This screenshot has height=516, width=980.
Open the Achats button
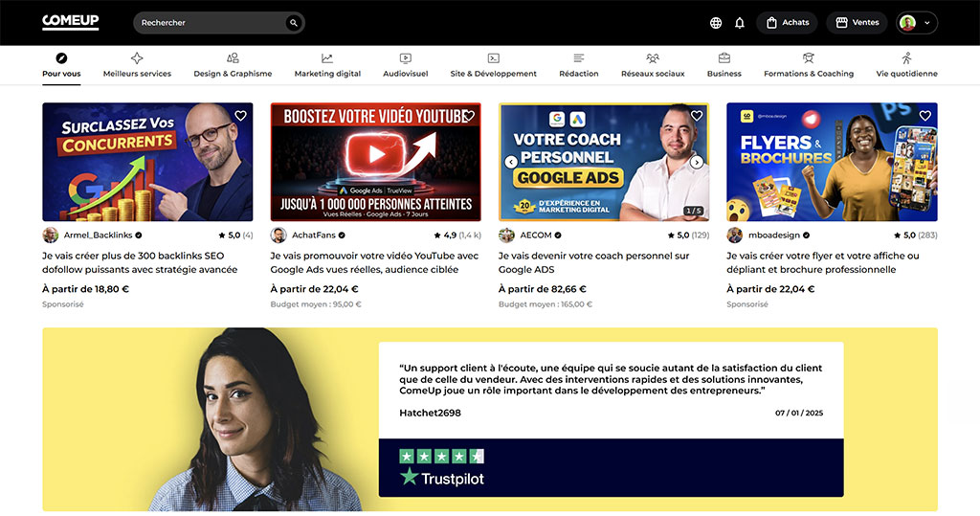[787, 23]
